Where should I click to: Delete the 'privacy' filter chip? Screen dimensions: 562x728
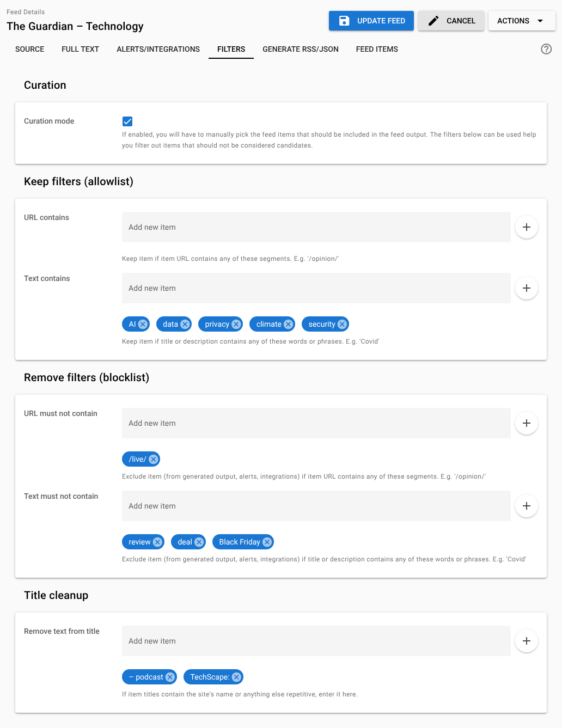pos(236,324)
